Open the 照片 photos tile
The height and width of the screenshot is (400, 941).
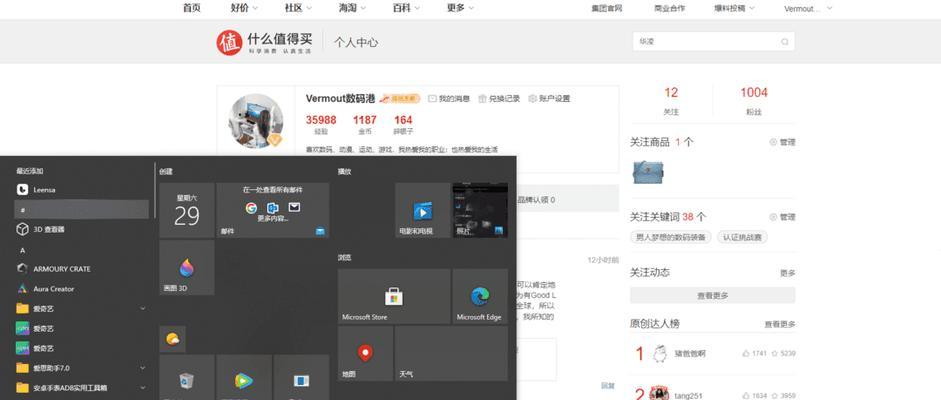click(x=480, y=210)
